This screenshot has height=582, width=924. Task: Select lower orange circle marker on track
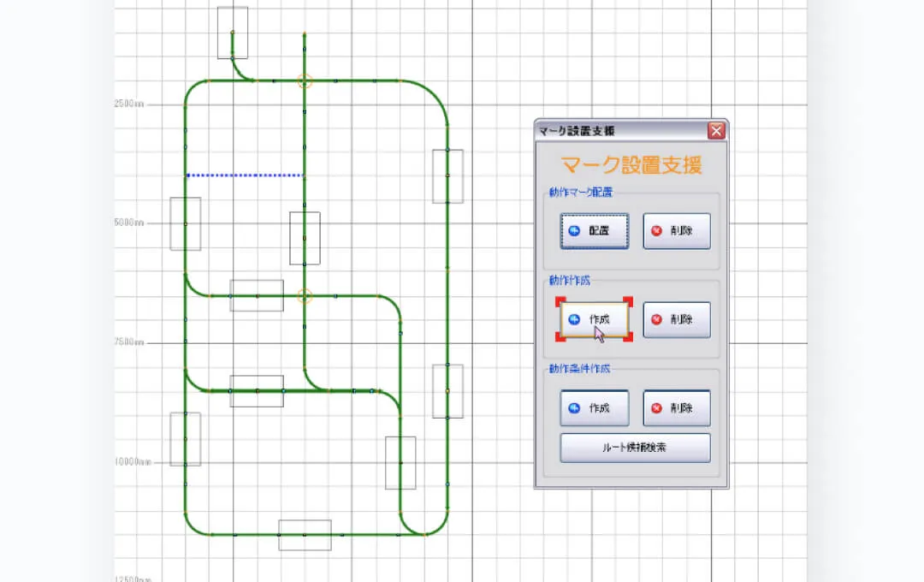[x=305, y=296]
